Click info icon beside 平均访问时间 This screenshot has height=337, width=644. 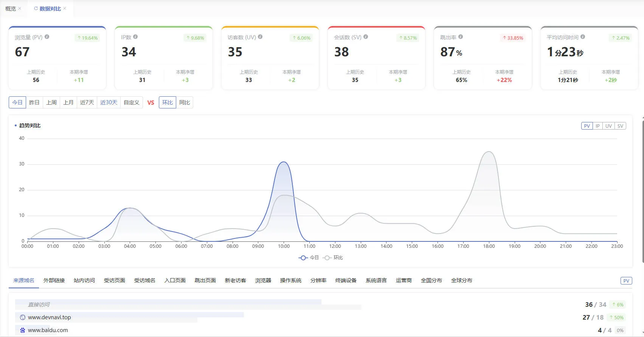pyautogui.click(x=583, y=37)
